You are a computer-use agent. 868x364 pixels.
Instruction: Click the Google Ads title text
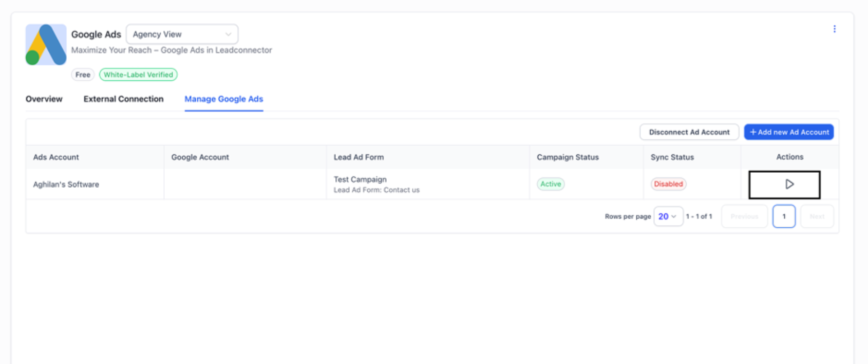[96, 34]
